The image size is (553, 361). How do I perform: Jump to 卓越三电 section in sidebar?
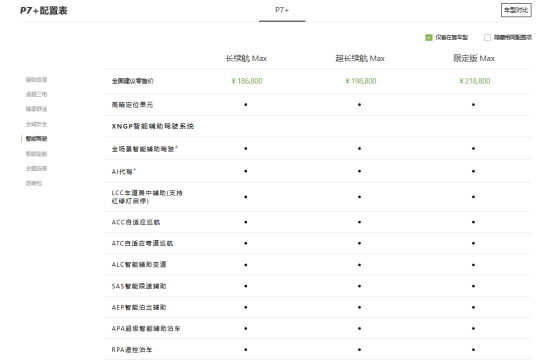(36, 94)
